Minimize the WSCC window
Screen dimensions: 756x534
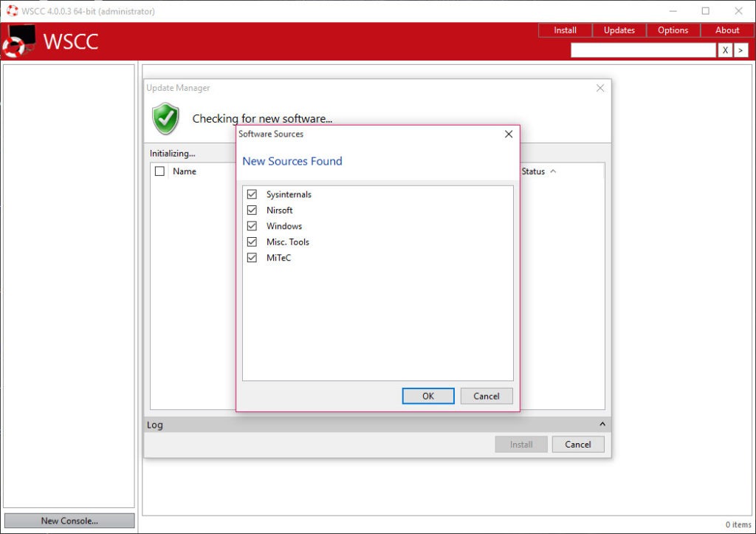click(673, 10)
